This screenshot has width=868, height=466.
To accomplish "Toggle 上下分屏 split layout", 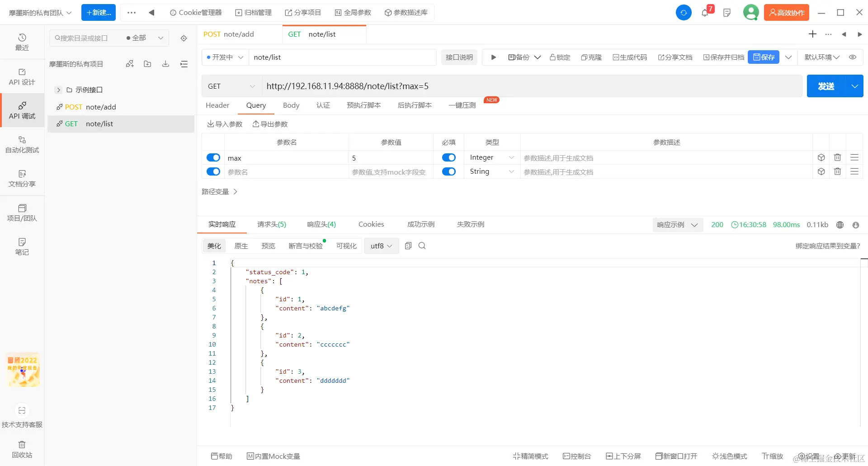I will [x=623, y=456].
